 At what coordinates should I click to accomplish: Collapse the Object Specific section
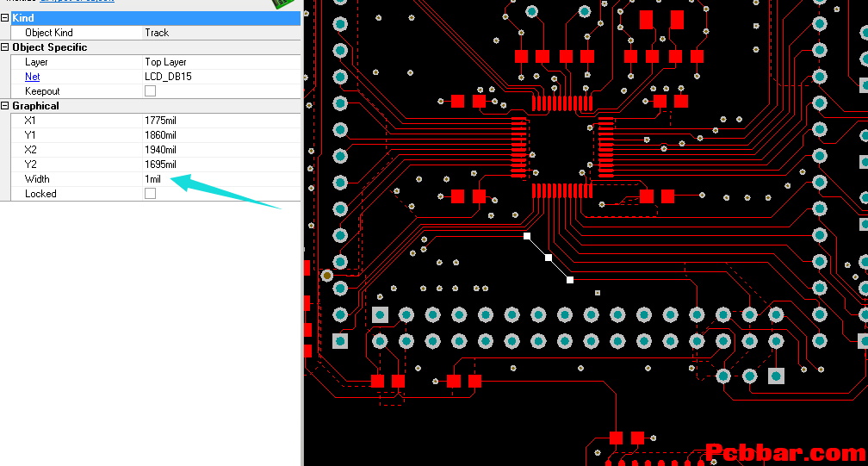5,47
